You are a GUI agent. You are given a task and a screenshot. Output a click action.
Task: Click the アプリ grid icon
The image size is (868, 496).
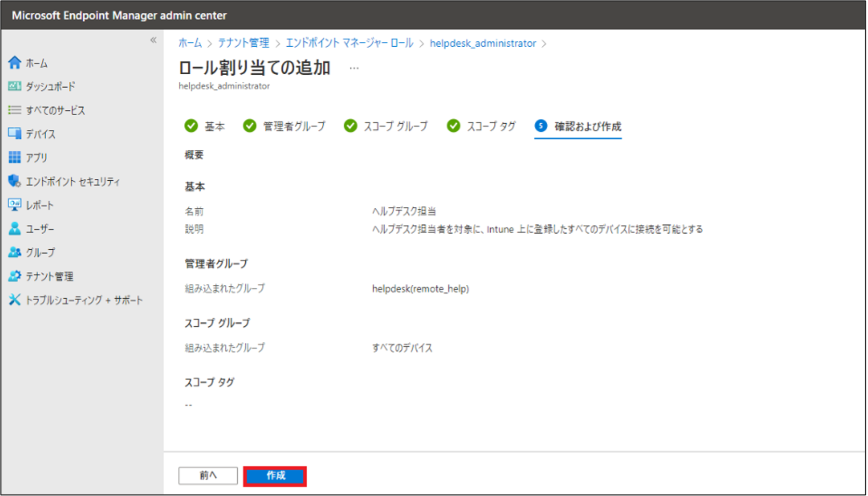coord(15,157)
